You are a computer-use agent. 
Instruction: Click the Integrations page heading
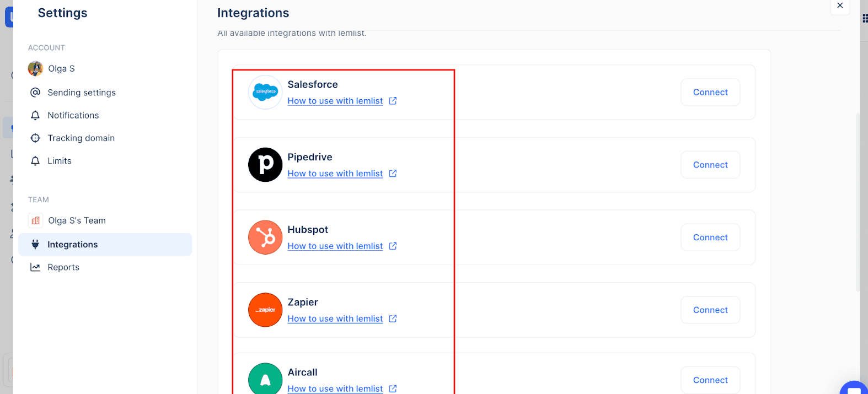253,13
